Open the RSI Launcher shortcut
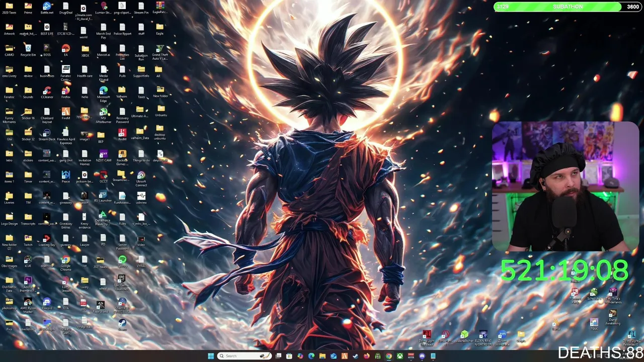Image resolution: width=644 pixels, height=362 pixels. [104, 196]
